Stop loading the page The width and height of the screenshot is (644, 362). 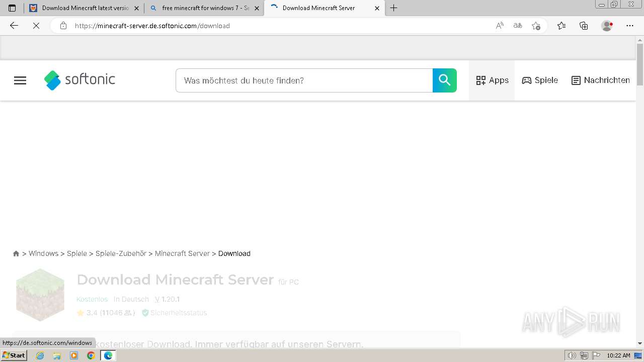(36, 26)
